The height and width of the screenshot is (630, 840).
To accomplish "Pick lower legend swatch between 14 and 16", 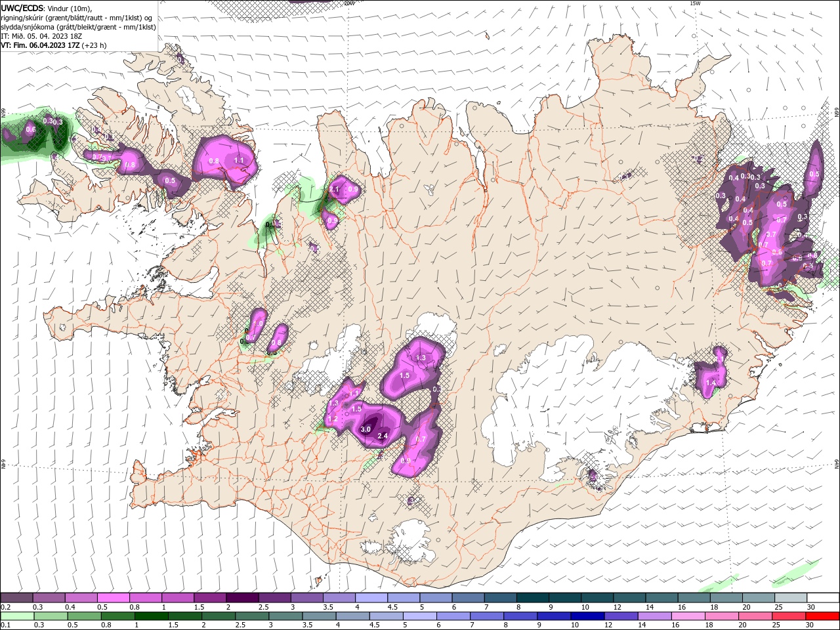I will tap(656, 616).
